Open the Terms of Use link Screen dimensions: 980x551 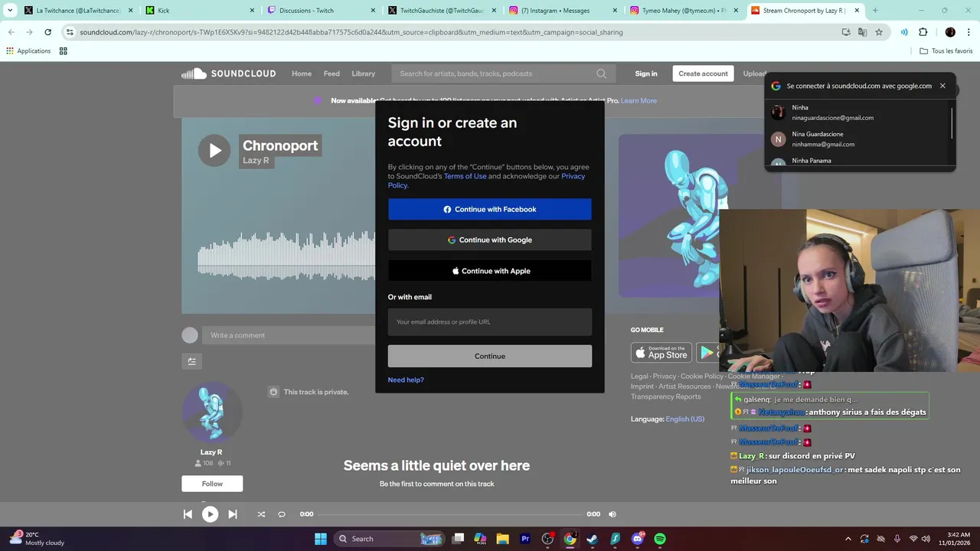465,176
